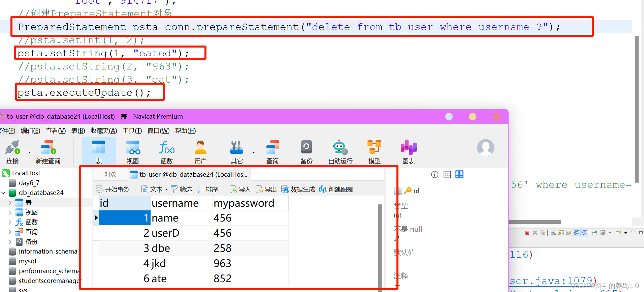Open the 帮助(H) Help menu
The height and width of the screenshot is (292, 644).
click(185, 131)
